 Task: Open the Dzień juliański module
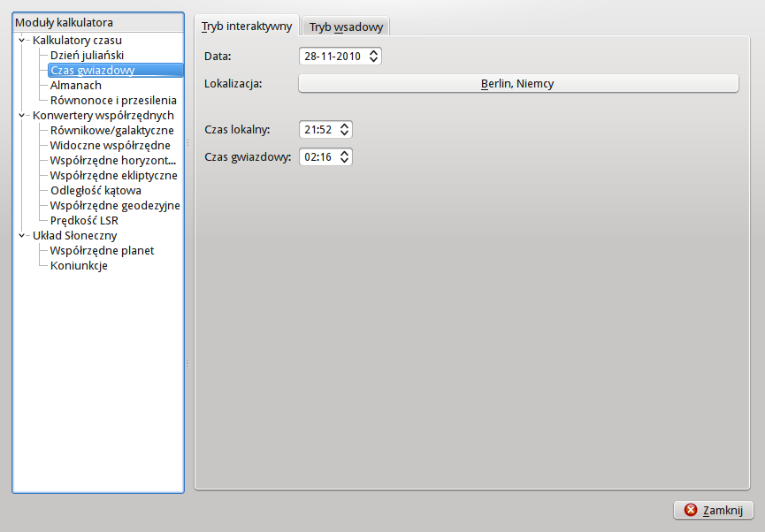86,55
